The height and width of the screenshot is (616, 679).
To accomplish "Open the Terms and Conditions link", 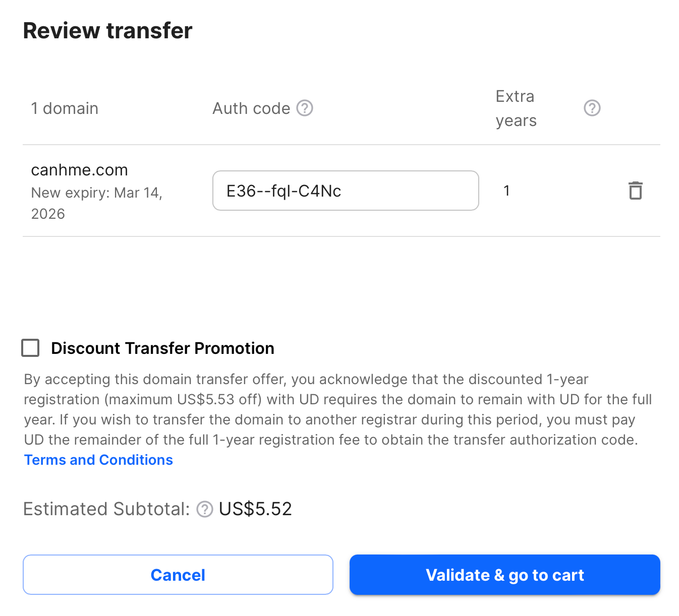I will coord(98,460).
